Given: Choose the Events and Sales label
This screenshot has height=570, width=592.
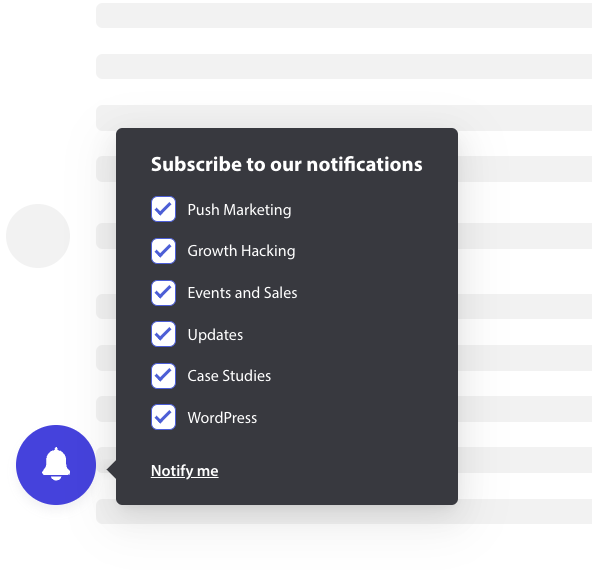Looking at the screenshot, I should [x=242, y=293].
